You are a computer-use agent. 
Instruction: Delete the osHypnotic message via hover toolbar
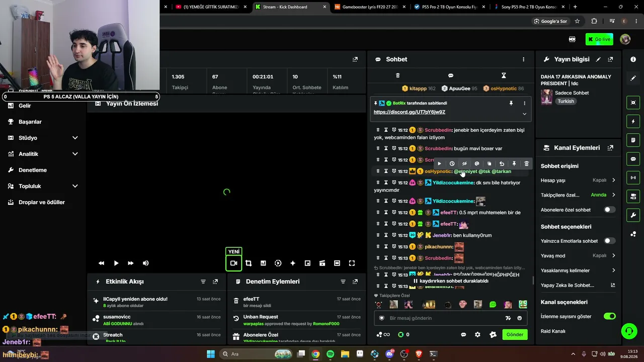[x=526, y=163]
